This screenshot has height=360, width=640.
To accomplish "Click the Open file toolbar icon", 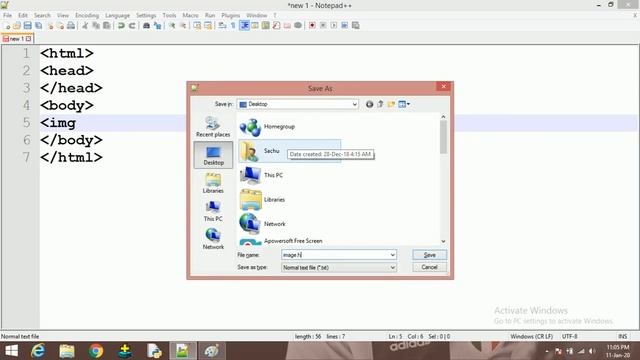I will [x=17, y=25].
